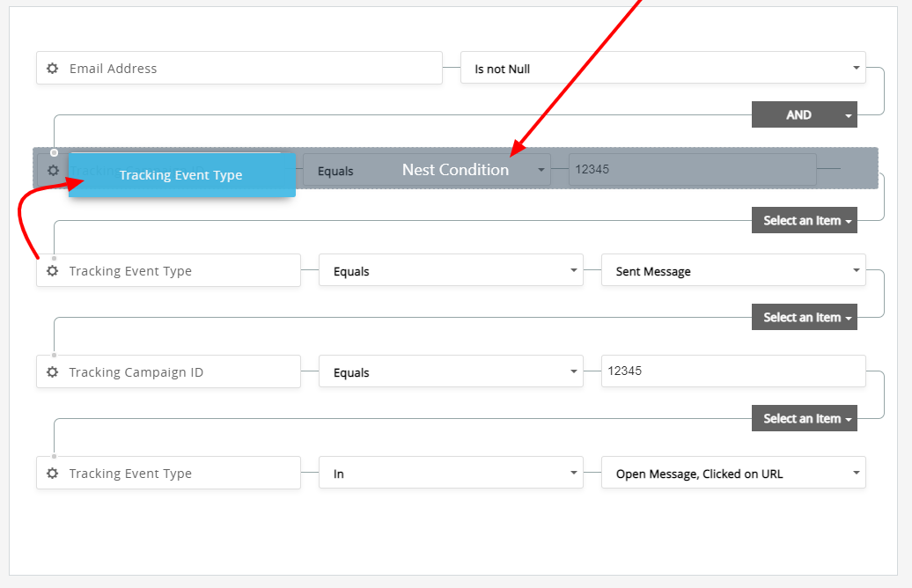Expand the 'Open Message, Clicked on URL' dropdown

point(732,474)
